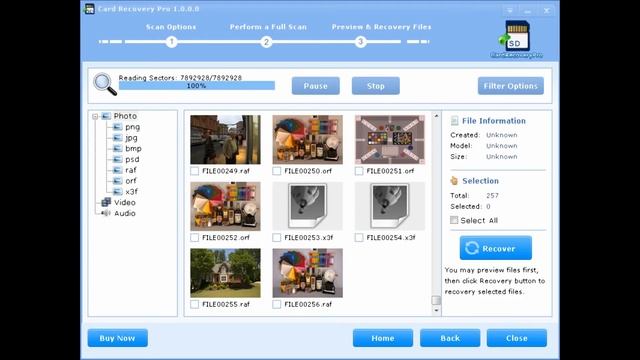
Task: Click the x3f file type icon
Action: pyautogui.click(x=118, y=191)
